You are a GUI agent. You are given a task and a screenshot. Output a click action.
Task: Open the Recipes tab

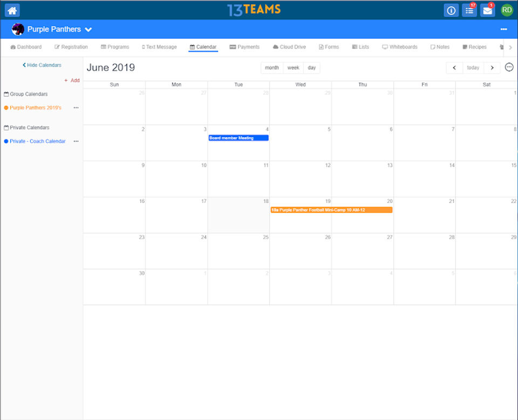(474, 47)
